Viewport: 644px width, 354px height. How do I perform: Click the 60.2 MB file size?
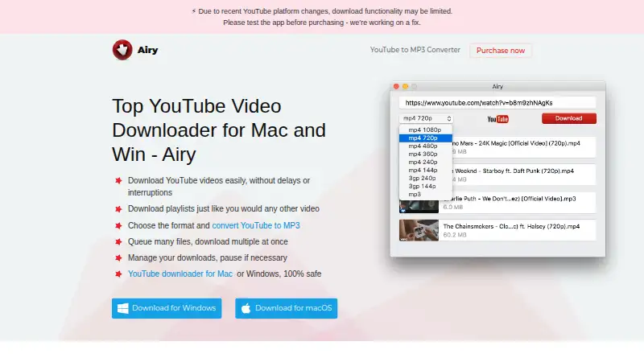point(455,235)
